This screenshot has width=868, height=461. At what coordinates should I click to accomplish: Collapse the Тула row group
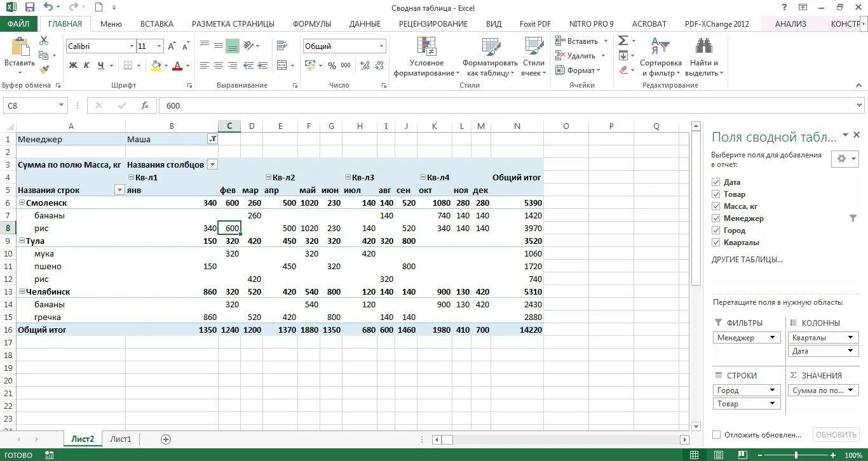coord(22,241)
